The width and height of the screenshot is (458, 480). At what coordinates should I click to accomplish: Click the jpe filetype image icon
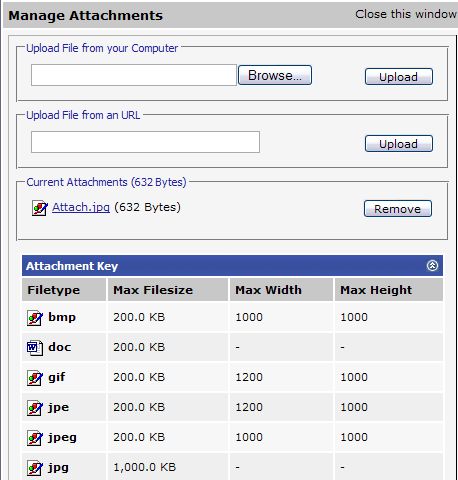click(35, 408)
